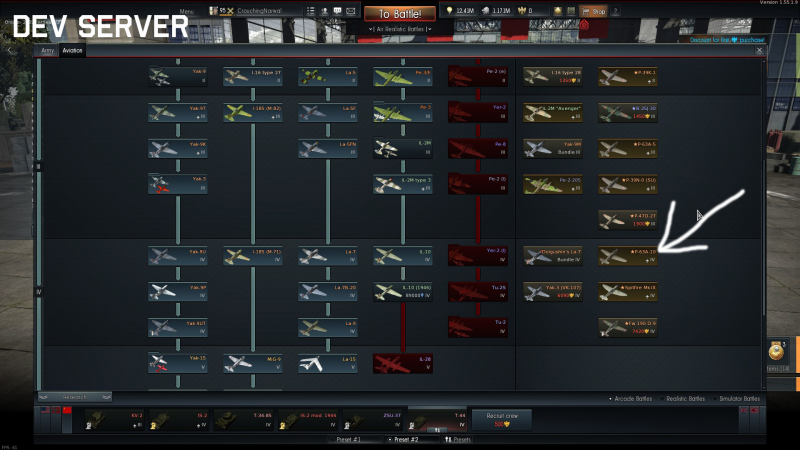Open the Shop button in top bar
Viewport: 800px width, 450px height.
[593, 11]
